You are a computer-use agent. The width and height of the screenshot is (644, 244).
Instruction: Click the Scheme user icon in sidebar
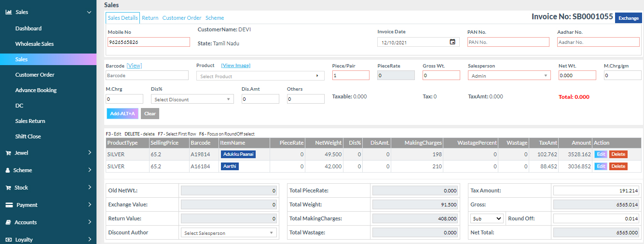(x=8, y=170)
